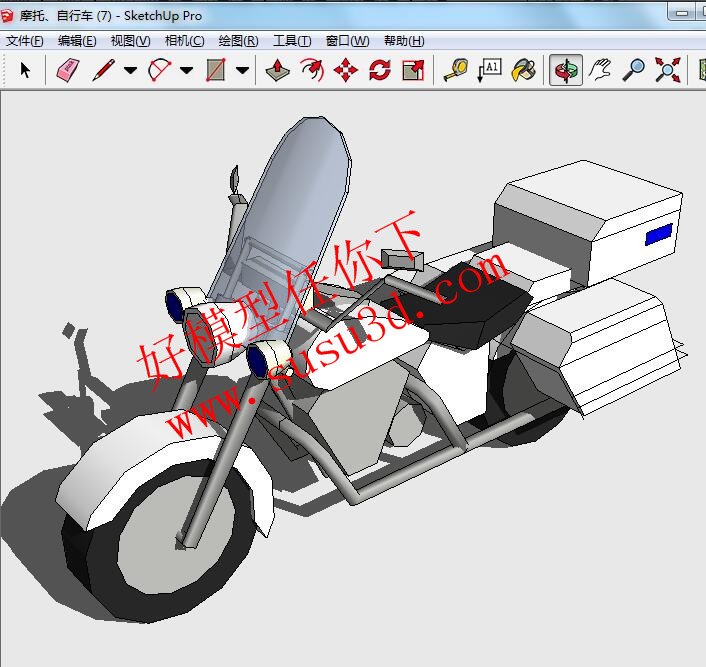
Task: Select the Arc tool
Action: pos(159,70)
